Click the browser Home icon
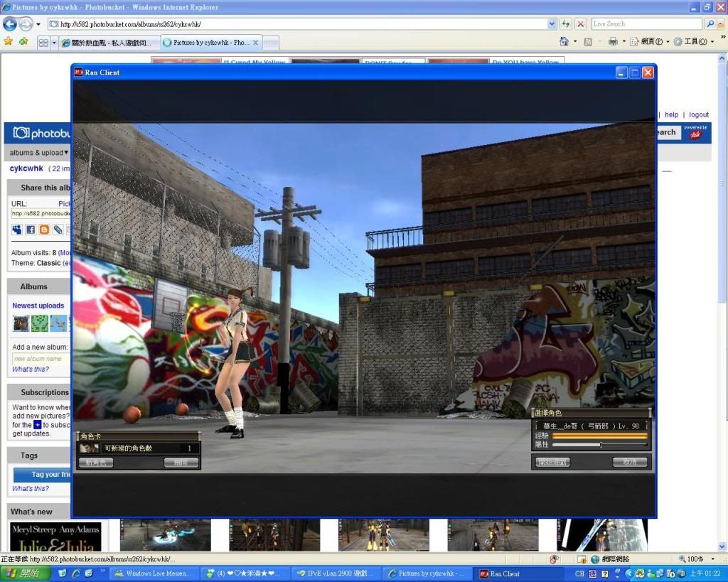Screen dimensions: 728x582 (564, 42)
